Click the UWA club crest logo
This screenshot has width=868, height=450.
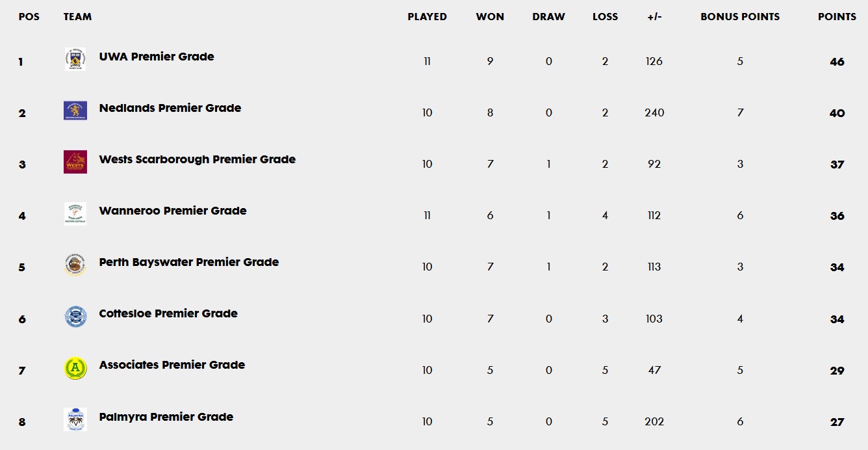point(75,59)
